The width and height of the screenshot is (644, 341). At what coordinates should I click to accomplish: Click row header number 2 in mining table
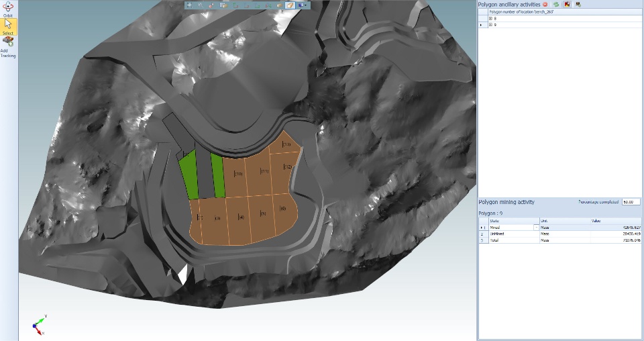click(x=482, y=234)
